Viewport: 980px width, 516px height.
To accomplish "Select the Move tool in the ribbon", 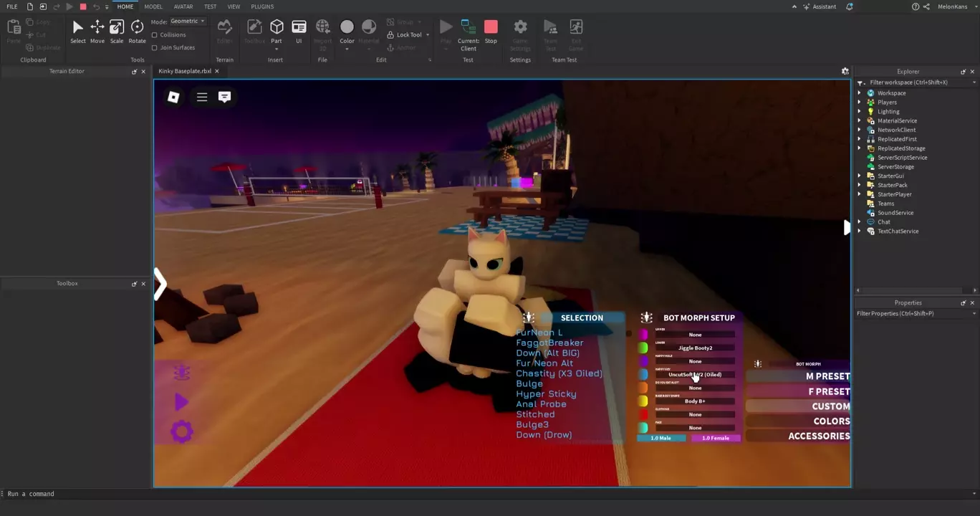I will pos(97,31).
